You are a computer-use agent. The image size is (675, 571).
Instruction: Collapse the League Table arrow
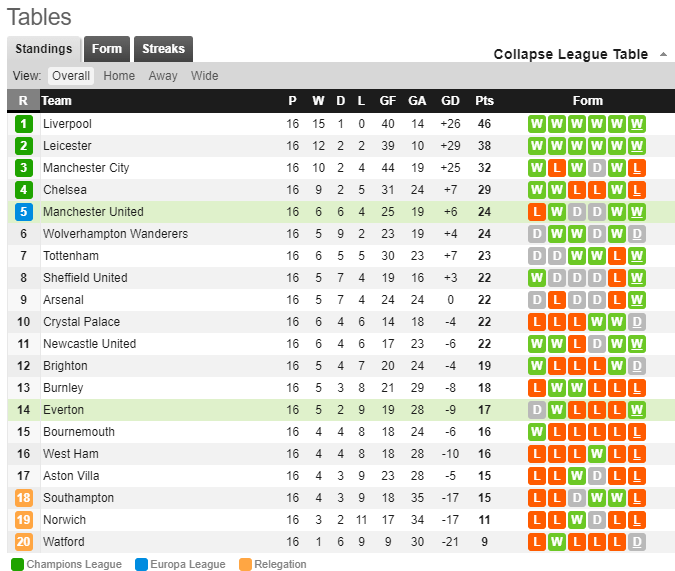point(663,54)
